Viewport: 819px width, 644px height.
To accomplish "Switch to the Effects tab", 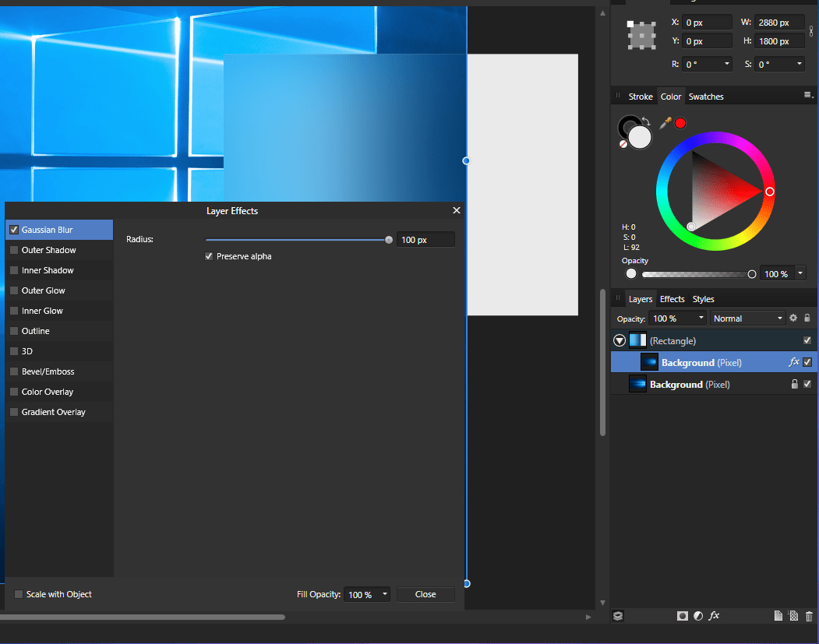I will pyautogui.click(x=672, y=299).
